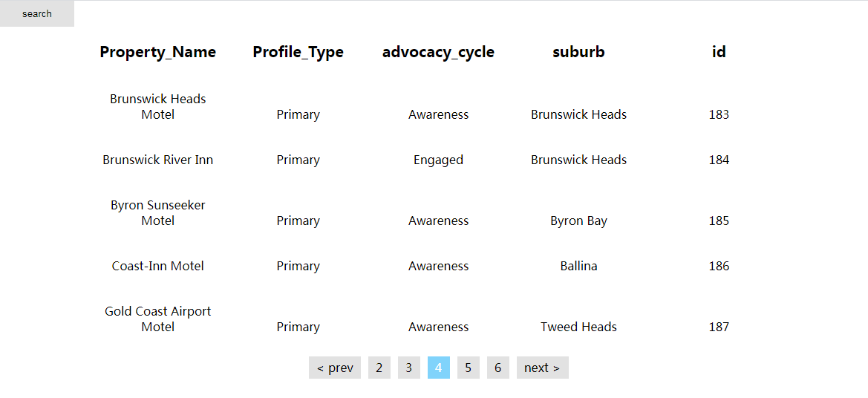
Task: Click the Profile_Type column header
Action: [x=298, y=52]
